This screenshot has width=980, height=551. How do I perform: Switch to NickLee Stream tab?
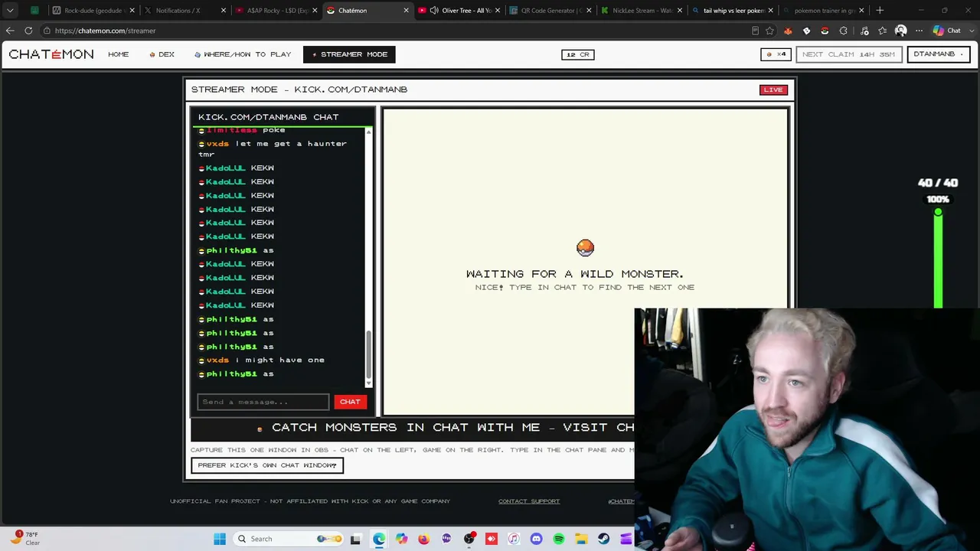point(641,11)
